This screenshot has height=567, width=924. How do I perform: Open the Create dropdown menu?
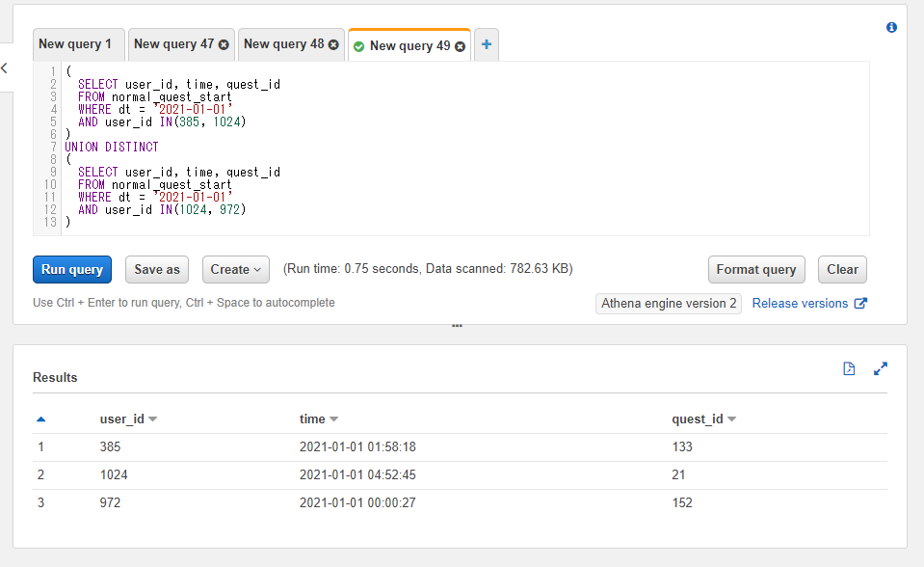coord(236,270)
